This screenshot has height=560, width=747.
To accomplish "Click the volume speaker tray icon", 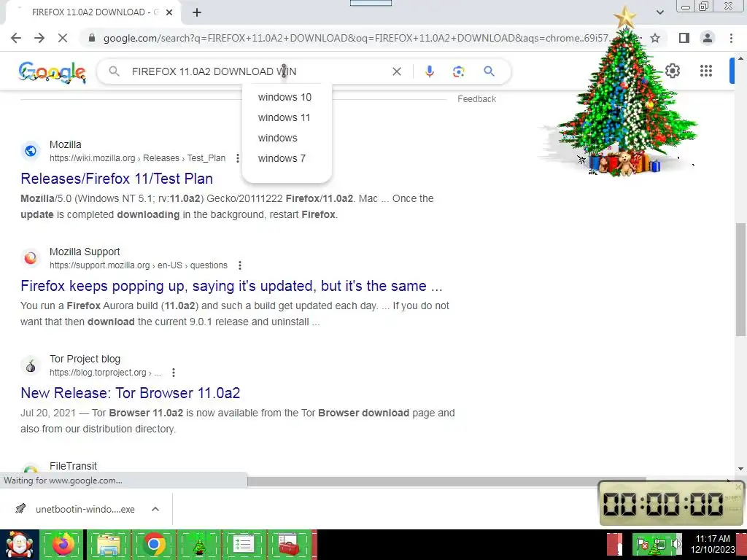I will point(676,544).
